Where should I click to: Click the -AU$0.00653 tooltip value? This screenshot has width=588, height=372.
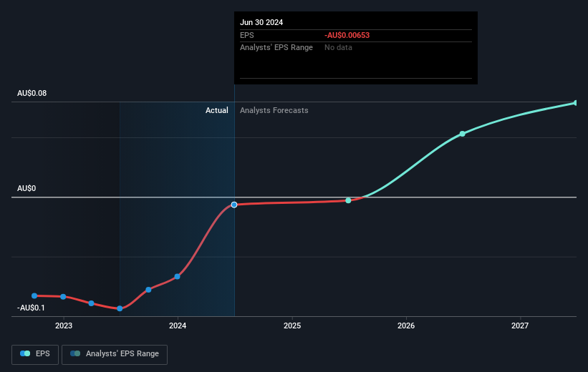tap(347, 35)
